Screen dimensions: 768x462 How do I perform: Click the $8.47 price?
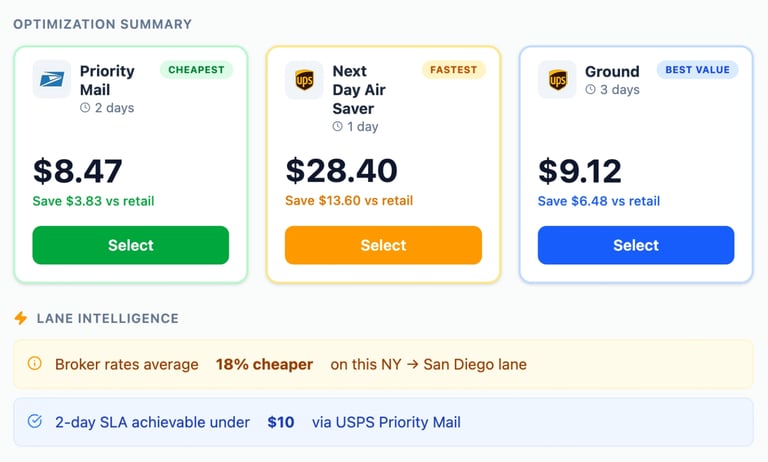78,170
